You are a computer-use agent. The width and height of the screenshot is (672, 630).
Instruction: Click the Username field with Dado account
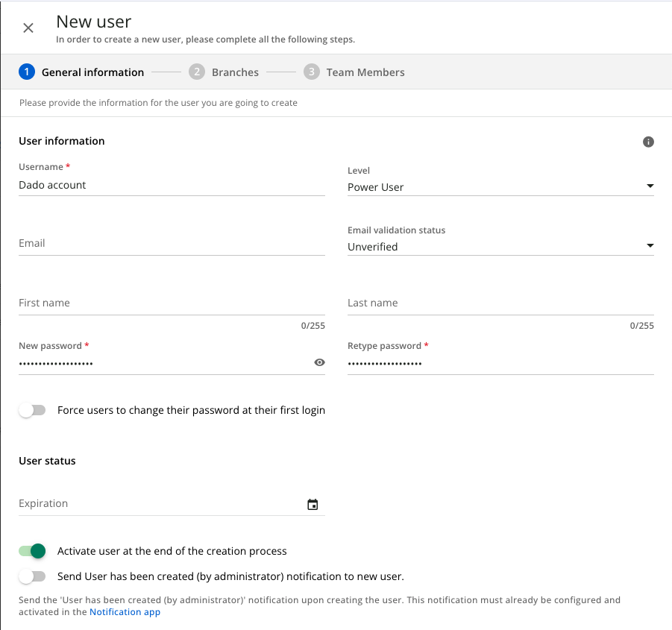pyautogui.click(x=172, y=186)
